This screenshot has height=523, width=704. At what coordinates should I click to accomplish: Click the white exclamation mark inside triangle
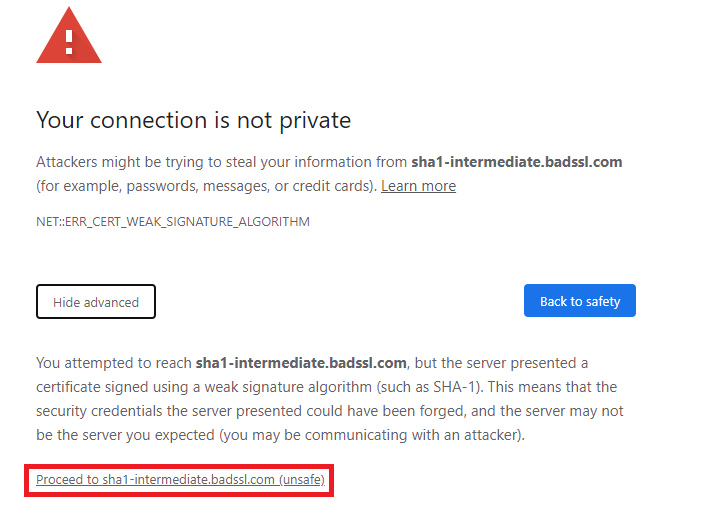[69, 42]
